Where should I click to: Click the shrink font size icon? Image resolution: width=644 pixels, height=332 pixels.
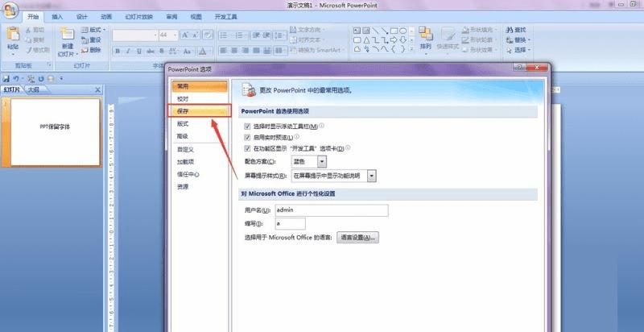click(x=196, y=35)
